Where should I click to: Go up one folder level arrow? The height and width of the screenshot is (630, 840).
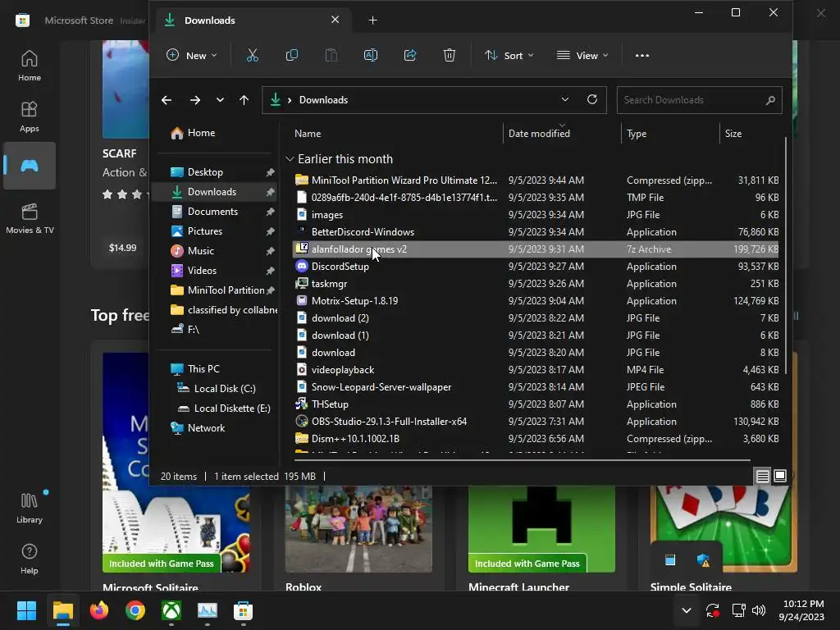click(244, 100)
